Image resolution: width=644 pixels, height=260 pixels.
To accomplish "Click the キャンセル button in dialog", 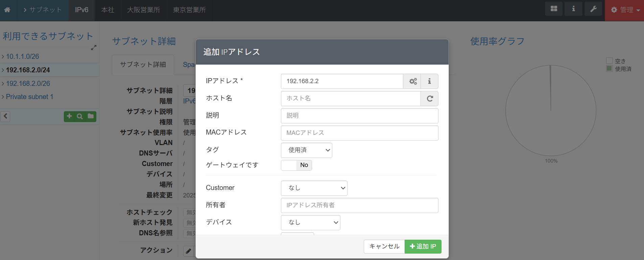I will click(x=384, y=246).
